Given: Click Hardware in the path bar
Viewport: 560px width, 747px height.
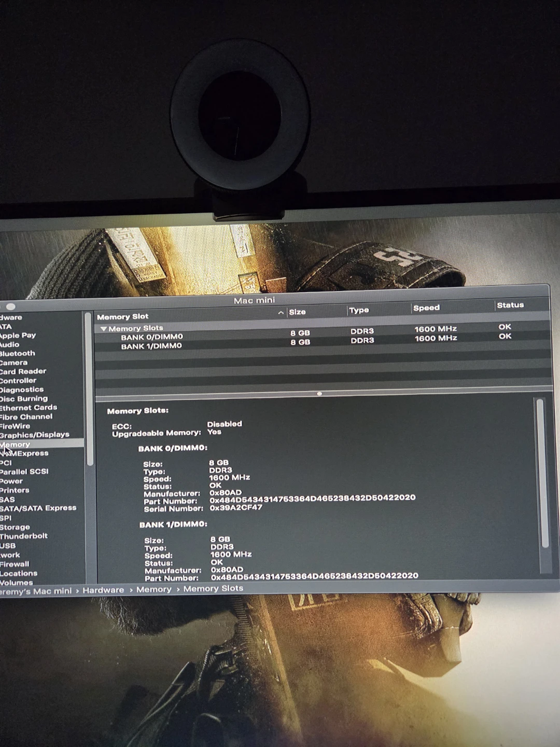Looking at the screenshot, I should [x=103, y=590].
